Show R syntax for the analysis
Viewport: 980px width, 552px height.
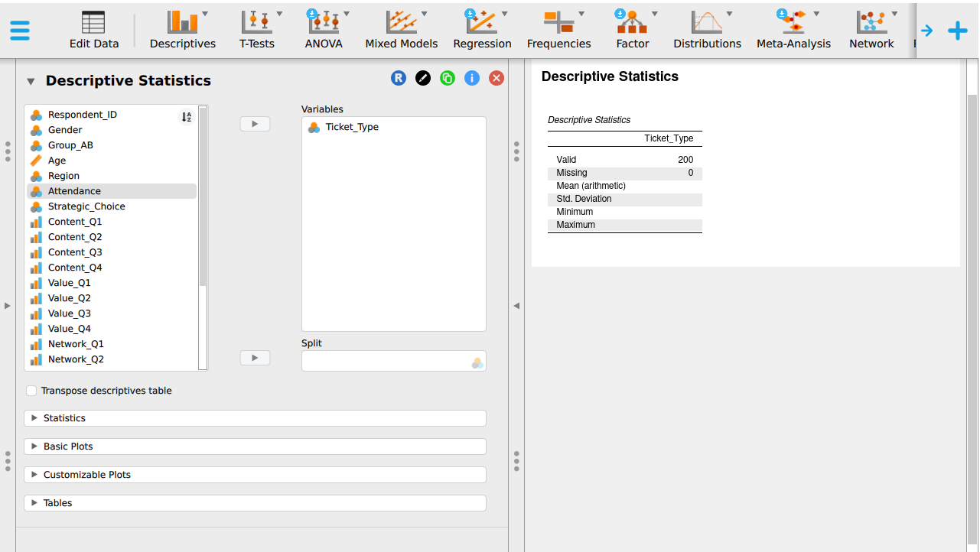(x=399, y=78)
